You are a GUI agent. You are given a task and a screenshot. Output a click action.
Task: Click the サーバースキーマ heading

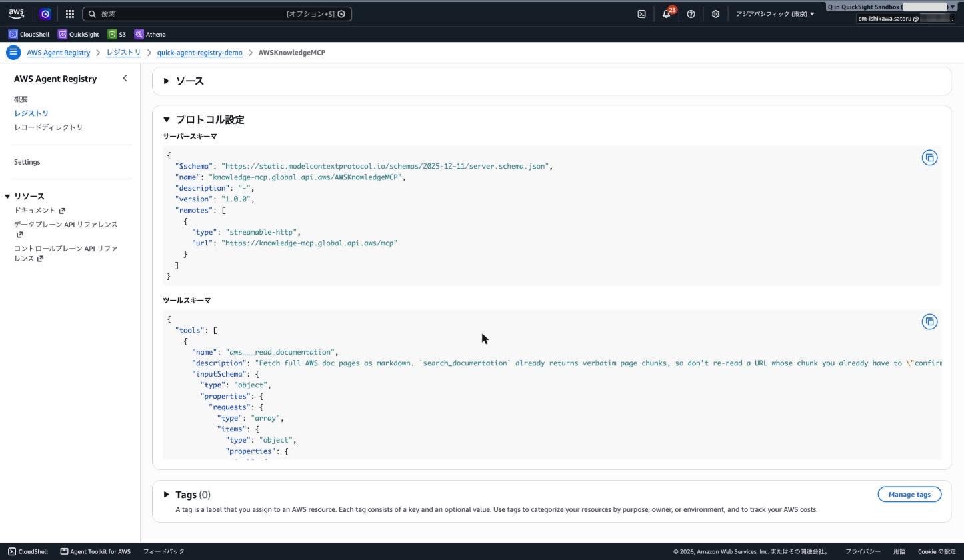tap(189, 137)
